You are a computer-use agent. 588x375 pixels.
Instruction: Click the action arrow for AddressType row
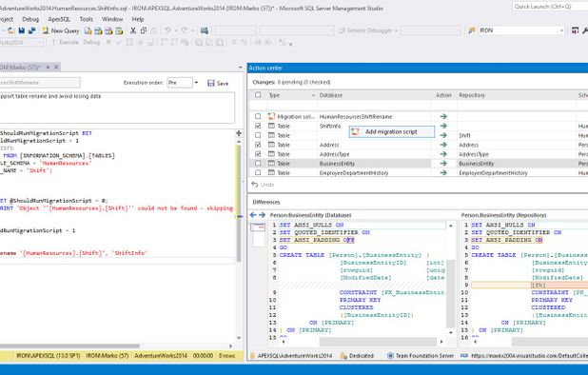pos(443,154)
